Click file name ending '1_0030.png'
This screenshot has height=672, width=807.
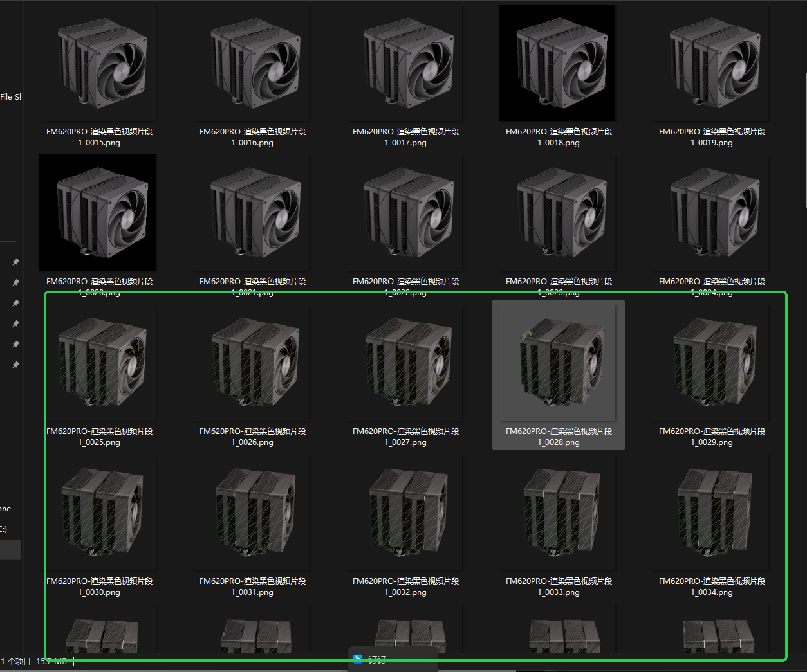(x=99, y=586)
